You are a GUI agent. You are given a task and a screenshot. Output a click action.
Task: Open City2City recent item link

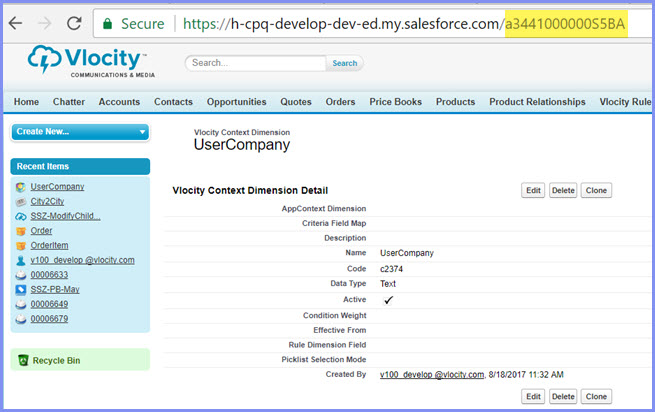click(47, 201)
